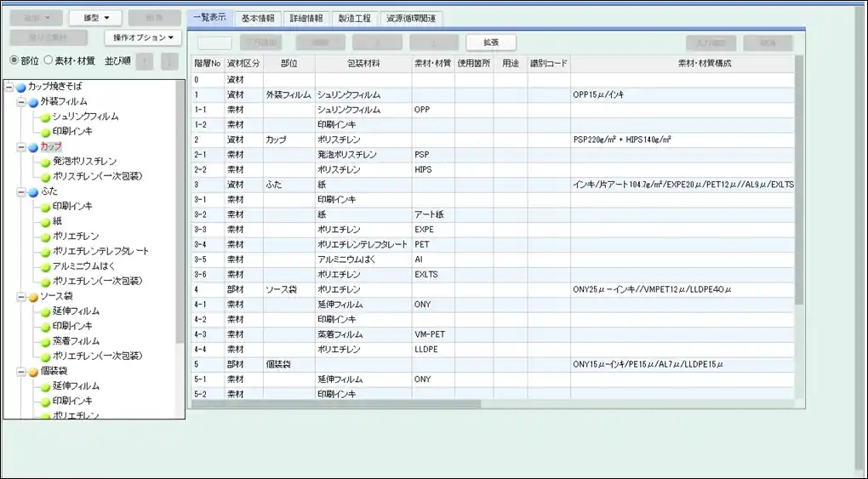Click the blue sphere icon next to ふた

(32, 191)
